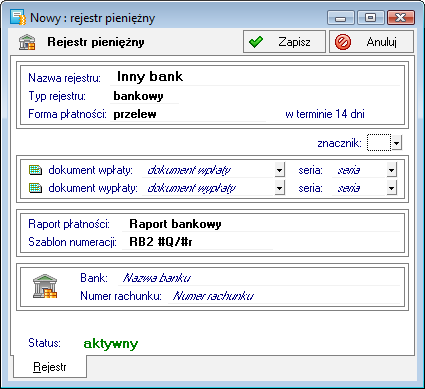Screen dimensions: 425x389
Task: Maximize the Nowy rejestr pieniężny window
Action: point(370,18)
